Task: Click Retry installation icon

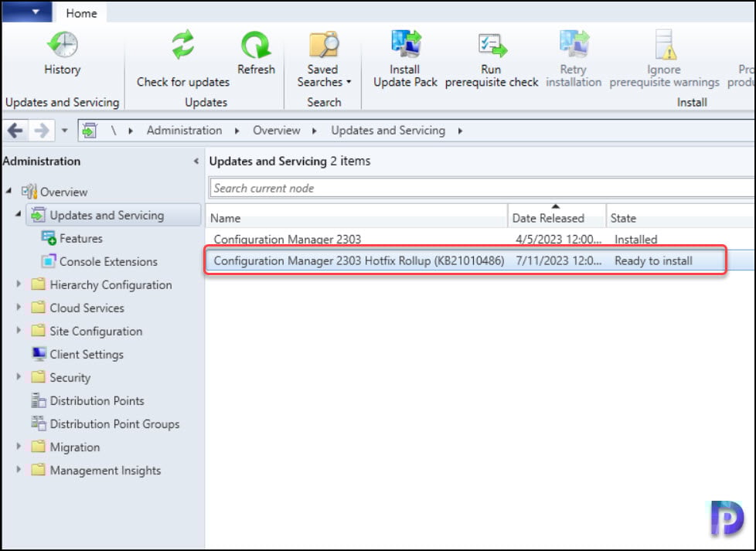Action: tap(574, 44)
